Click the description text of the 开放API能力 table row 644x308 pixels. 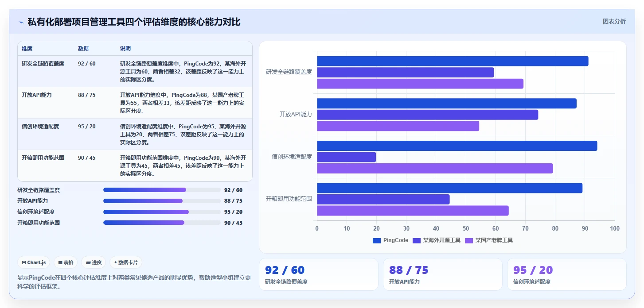183,103
